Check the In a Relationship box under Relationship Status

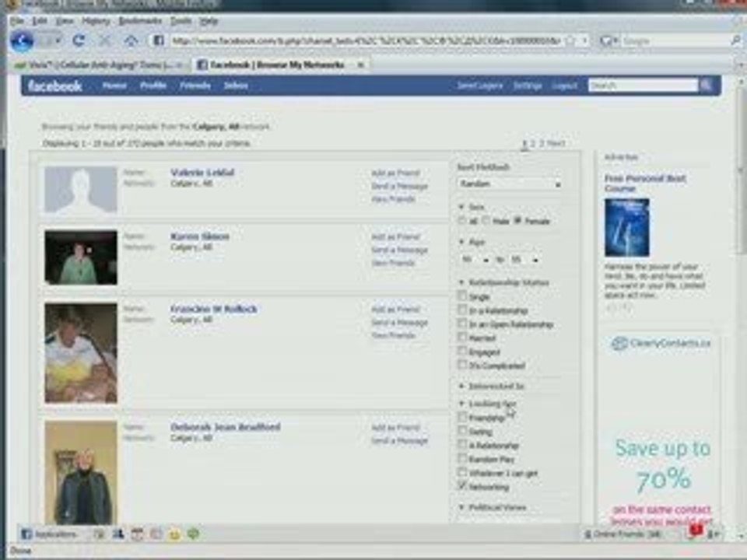coord(461,310)
